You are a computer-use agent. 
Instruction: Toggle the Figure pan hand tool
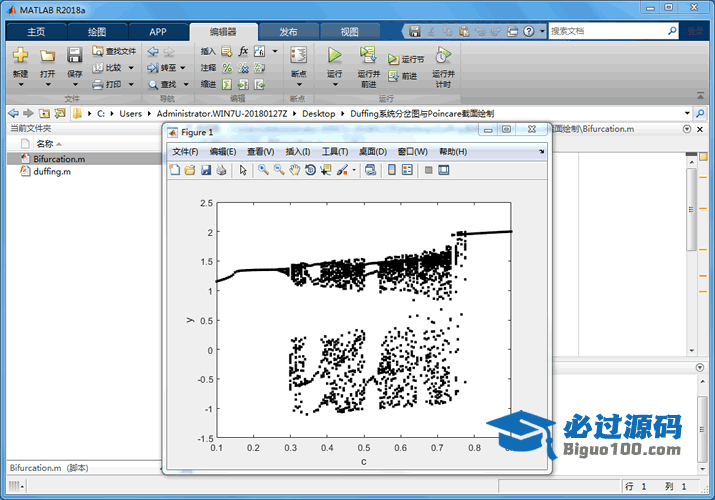pyautogui.click(x=295, y=170)
